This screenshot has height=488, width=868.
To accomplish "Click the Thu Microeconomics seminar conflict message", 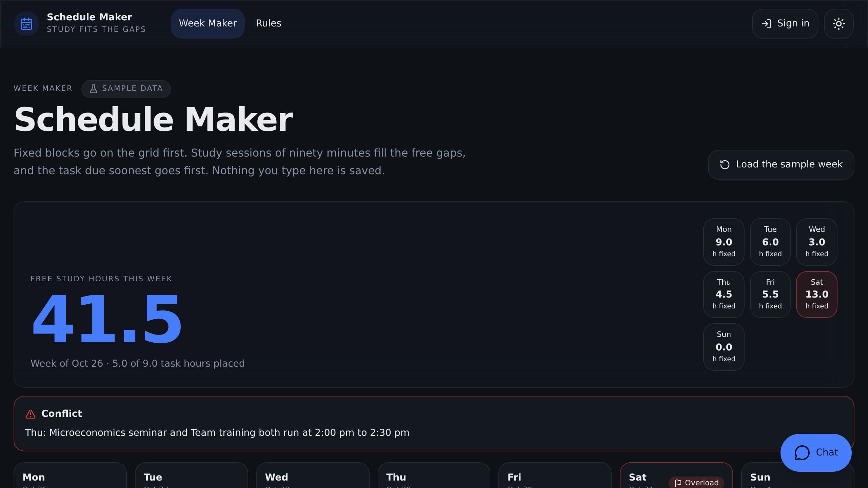I will coord(217,433).
